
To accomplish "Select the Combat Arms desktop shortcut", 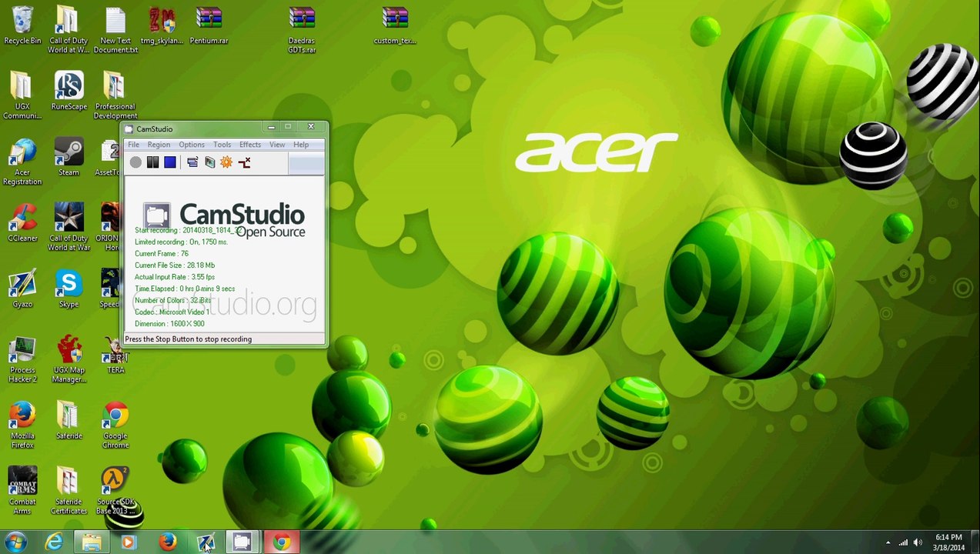I will point(22,491).
